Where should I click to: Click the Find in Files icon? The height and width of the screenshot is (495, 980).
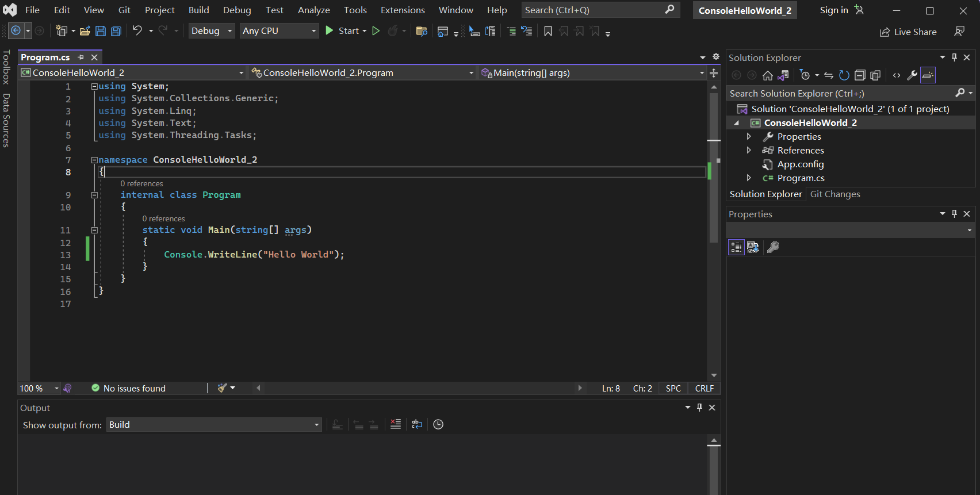point(422,31)
